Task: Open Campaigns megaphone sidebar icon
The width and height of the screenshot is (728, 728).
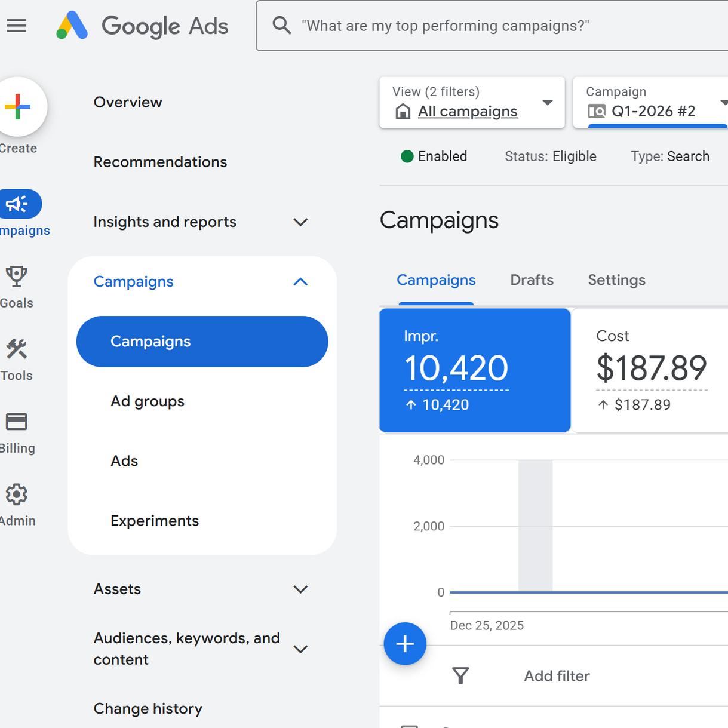Action: pyautogui.click(x=18, y=204)
